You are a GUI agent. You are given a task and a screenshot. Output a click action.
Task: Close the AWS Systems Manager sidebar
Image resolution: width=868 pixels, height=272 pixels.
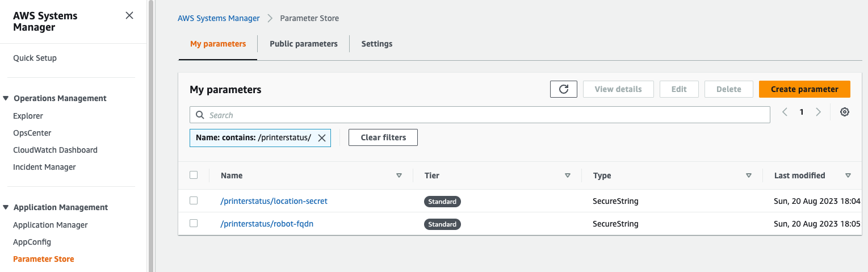[x=129, y=16]
